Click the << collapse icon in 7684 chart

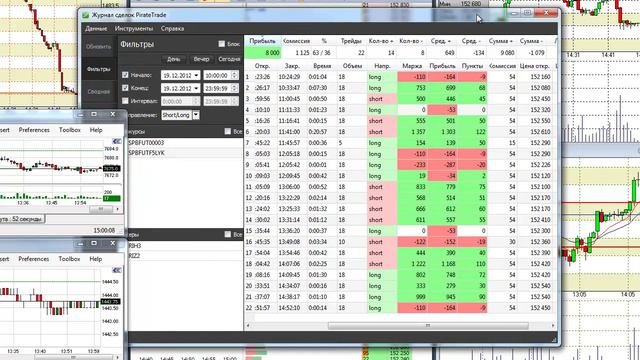[117, 141]
